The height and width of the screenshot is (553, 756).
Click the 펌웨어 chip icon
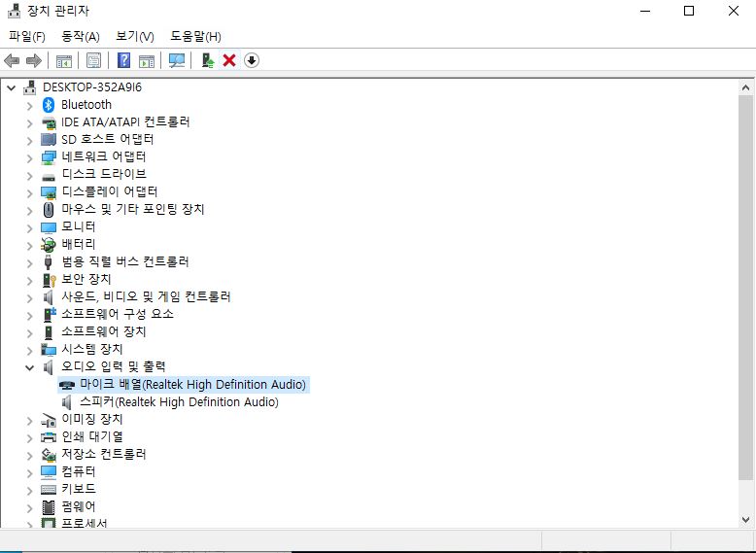point(49,507)
